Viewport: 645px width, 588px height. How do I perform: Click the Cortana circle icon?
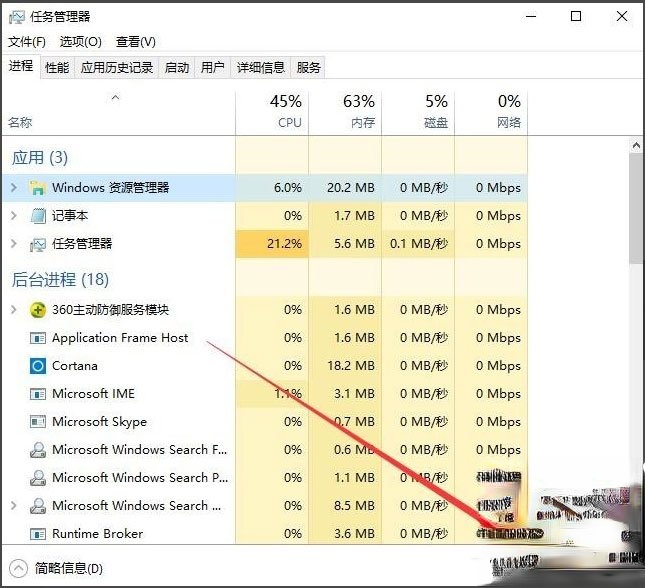pos(37,366)
